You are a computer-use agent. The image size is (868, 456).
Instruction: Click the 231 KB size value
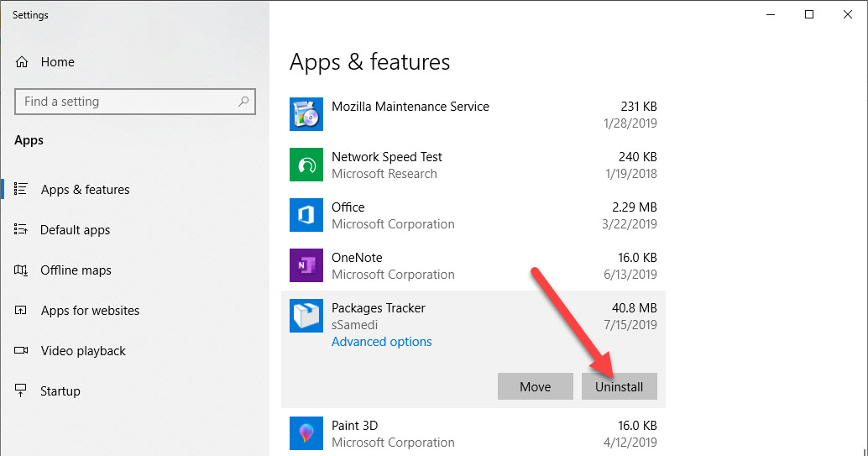click(639, 107)
